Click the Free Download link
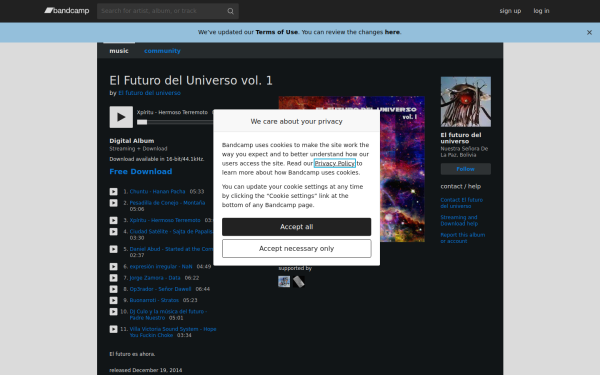The image size is (600, 375). (x=141, y=171)
